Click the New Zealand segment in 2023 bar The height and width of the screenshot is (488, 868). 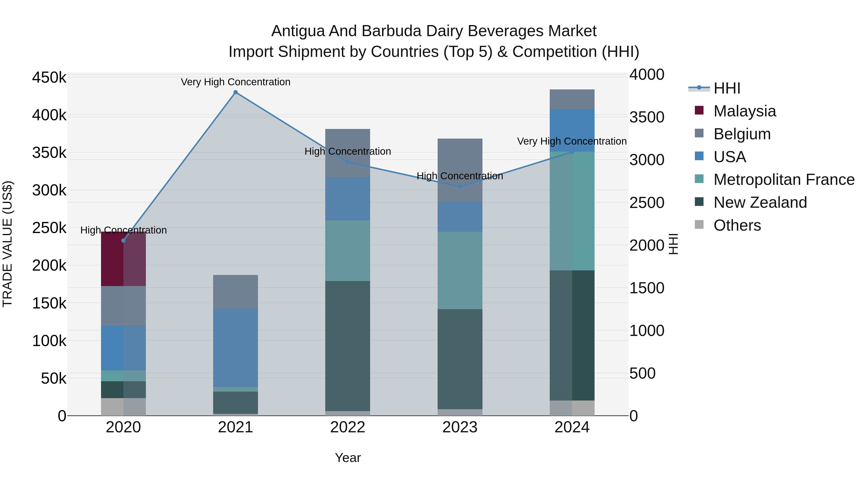pyautogui.click(x=460, y=359)
